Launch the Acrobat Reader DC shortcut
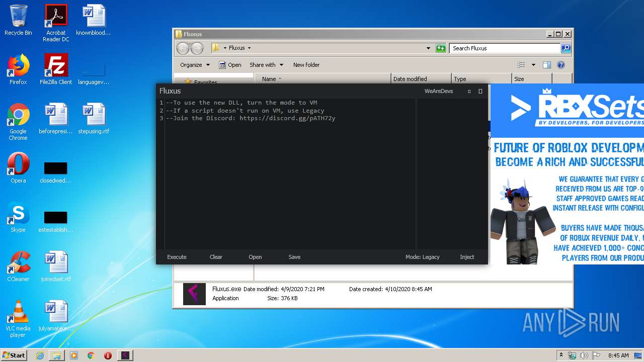Screen dimensions: 644x362 [56, 23]
